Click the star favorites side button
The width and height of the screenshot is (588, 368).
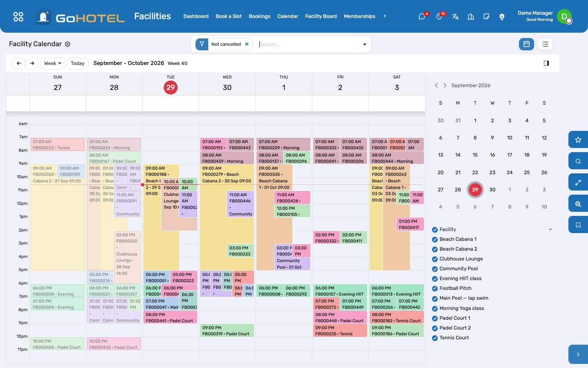578,140
